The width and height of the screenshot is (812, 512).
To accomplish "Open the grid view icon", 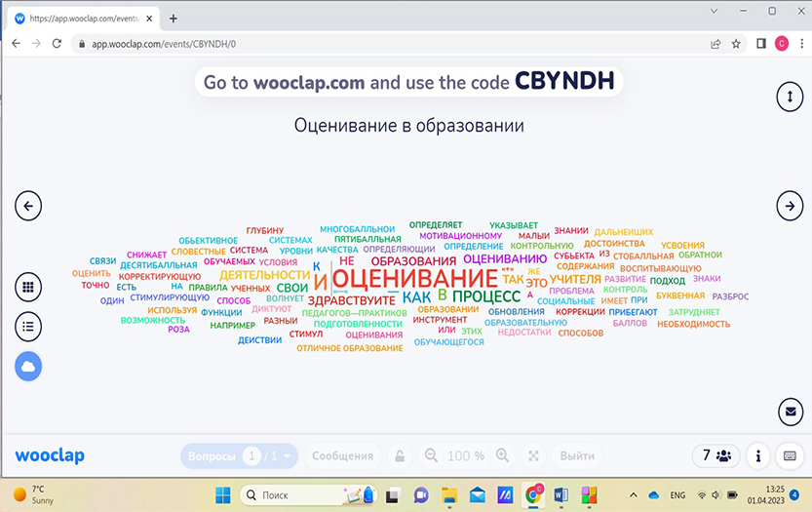I will tap(28, 288).
